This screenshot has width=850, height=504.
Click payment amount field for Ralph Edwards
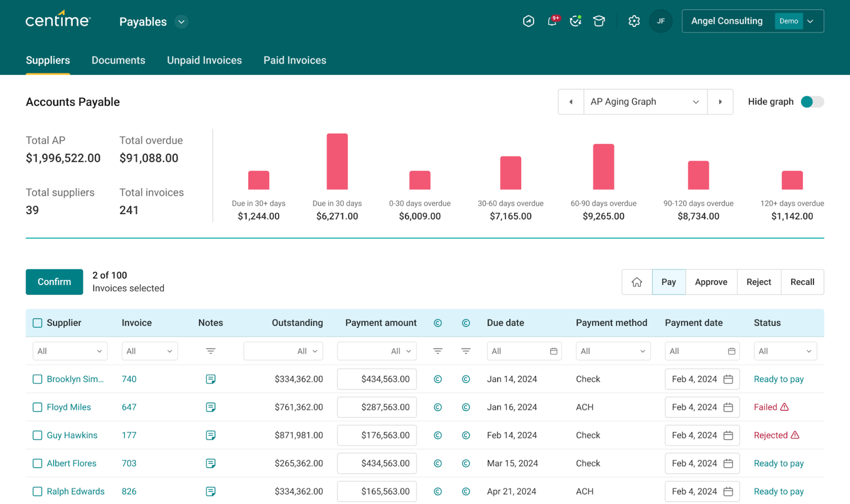pyautogui.click(x=377, y=492)
